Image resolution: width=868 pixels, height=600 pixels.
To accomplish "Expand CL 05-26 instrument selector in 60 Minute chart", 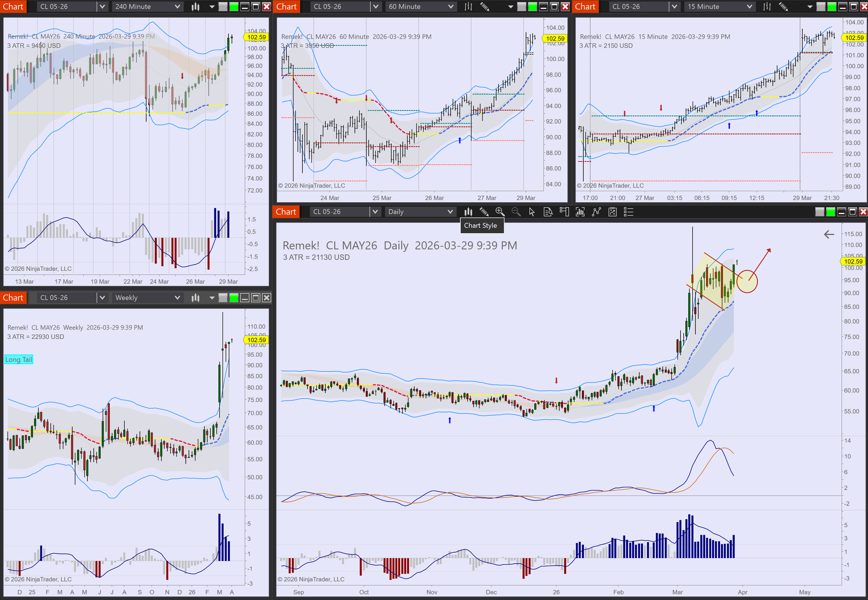I will (375, 6).
